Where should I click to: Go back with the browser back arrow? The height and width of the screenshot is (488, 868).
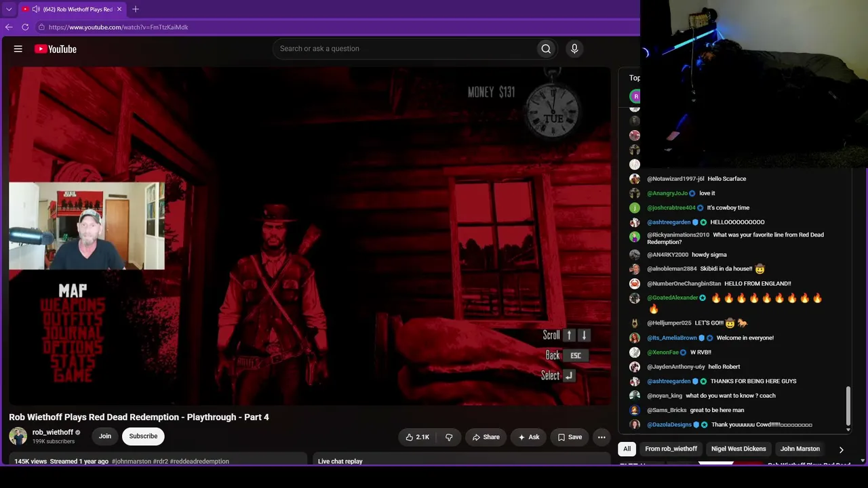pos(9,27)
